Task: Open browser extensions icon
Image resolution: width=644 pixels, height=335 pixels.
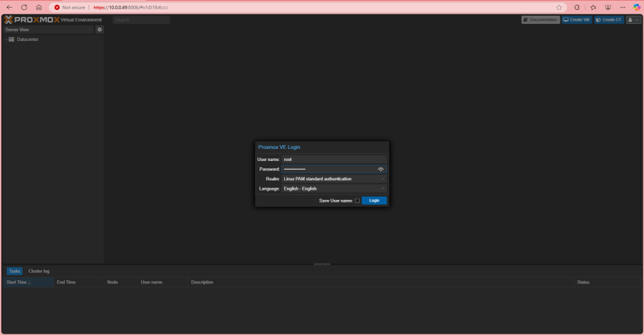Action: 577,8
